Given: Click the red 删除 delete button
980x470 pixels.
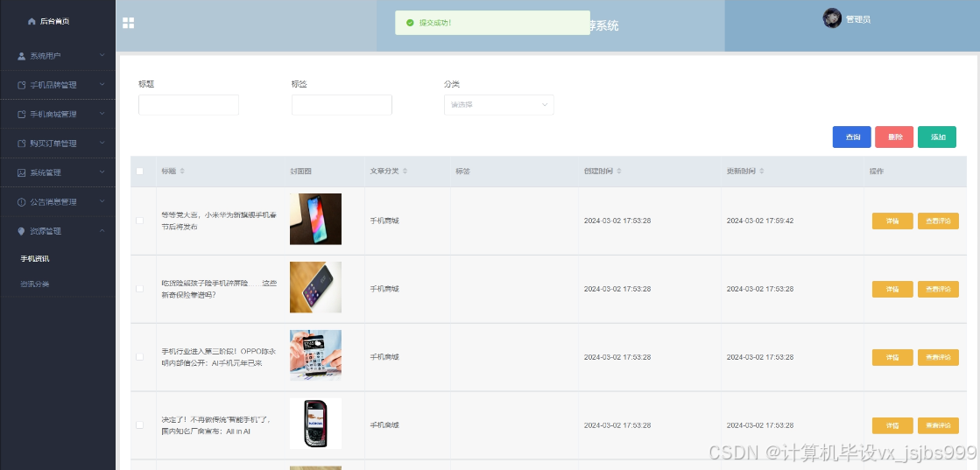Looking at the screenshot, I should pos(894,137).
